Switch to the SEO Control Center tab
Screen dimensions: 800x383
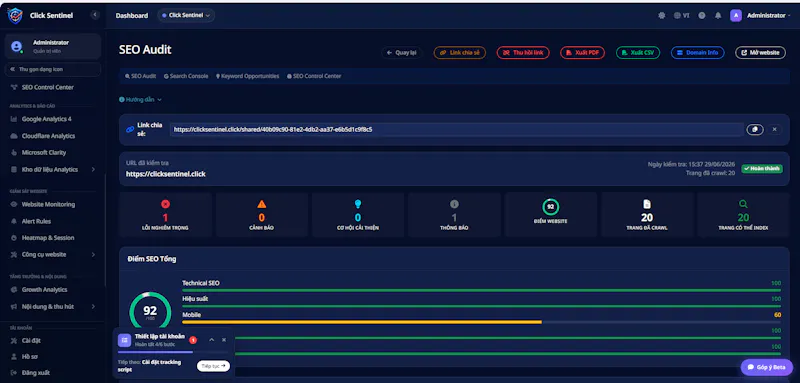click(x=314, y=76)
